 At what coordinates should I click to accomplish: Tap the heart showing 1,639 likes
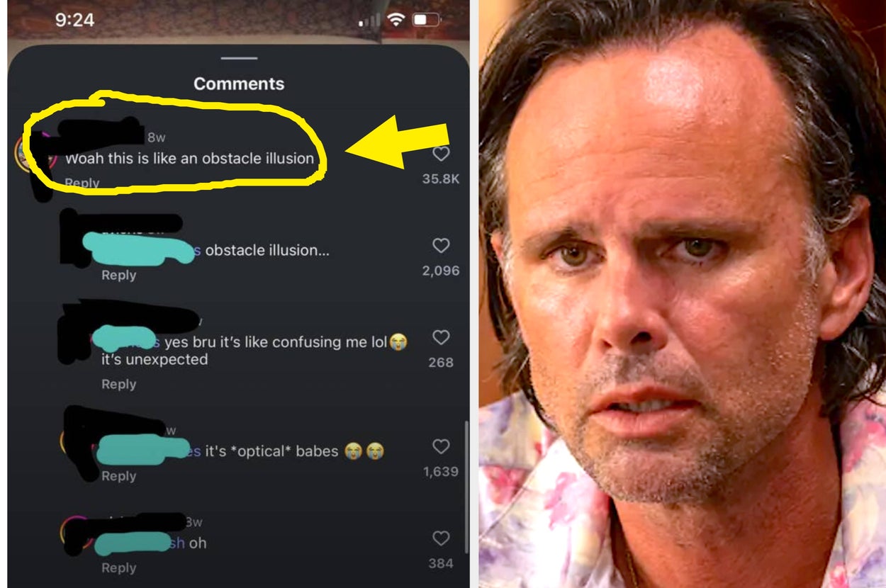tap(441, 447)
